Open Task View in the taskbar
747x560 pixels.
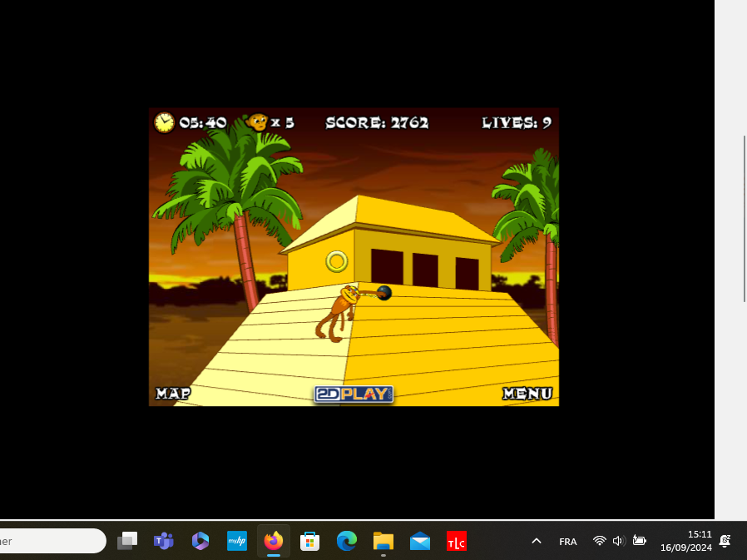tap(127, 541)
